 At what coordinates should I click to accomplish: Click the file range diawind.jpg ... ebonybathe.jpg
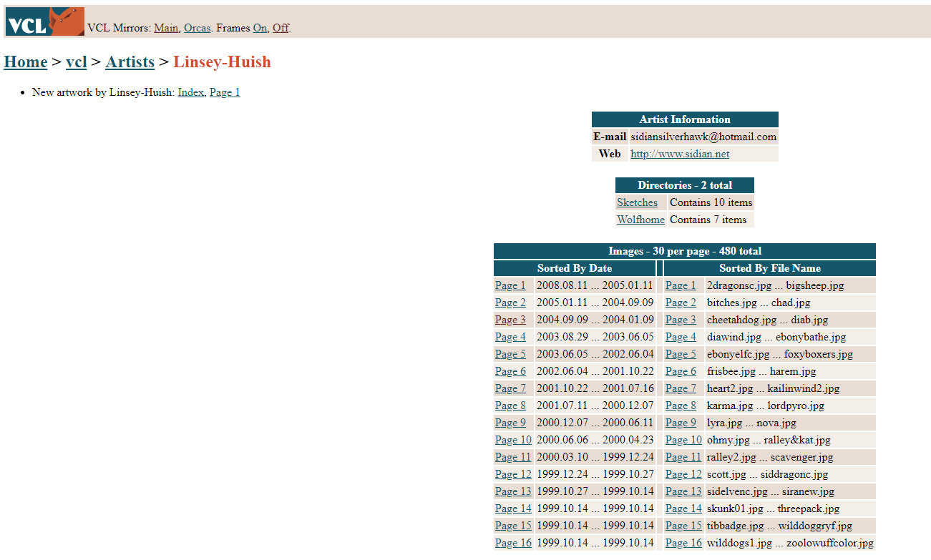776,337
